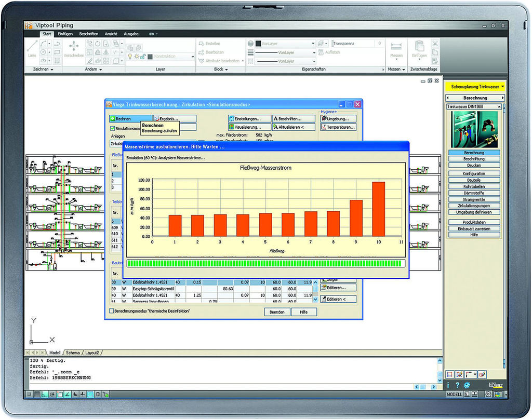Click the rotate tool icon in Ändern
Image resolution: width=532 pixels, height=420 pixels.
(x=98, y=44)
